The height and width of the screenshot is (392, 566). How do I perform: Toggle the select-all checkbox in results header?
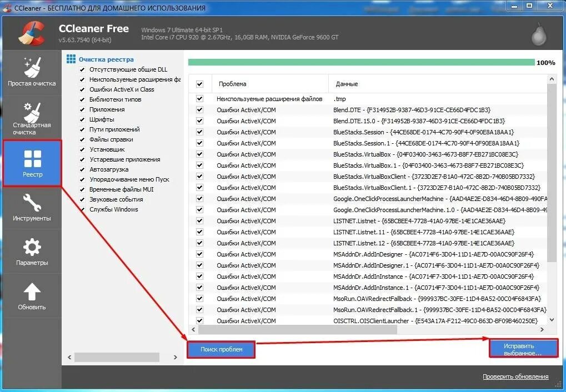click(x=199, y=84)
